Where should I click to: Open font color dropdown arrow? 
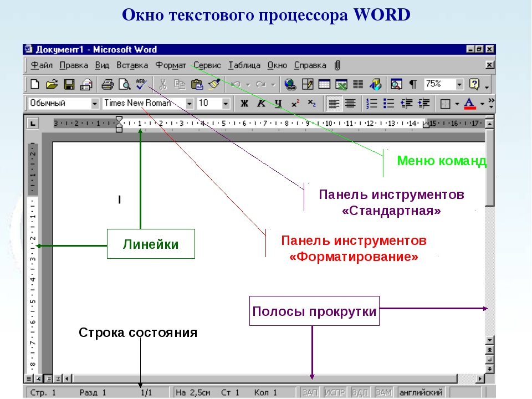click(x=482, y=104)
